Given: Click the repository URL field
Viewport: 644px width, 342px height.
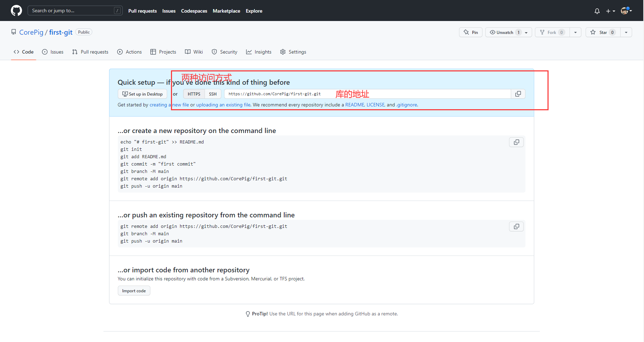Looking at the screenshot, I should (367, 94).
